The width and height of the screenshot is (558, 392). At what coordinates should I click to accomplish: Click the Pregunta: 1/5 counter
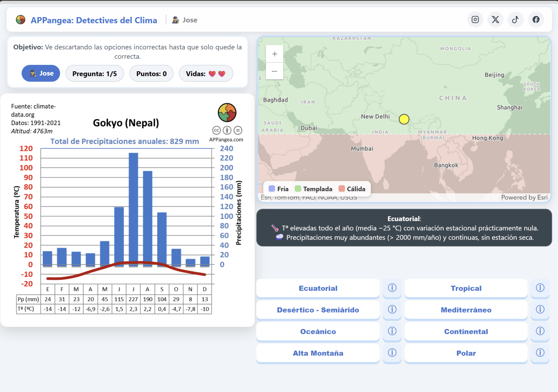(x=95, y=74)
